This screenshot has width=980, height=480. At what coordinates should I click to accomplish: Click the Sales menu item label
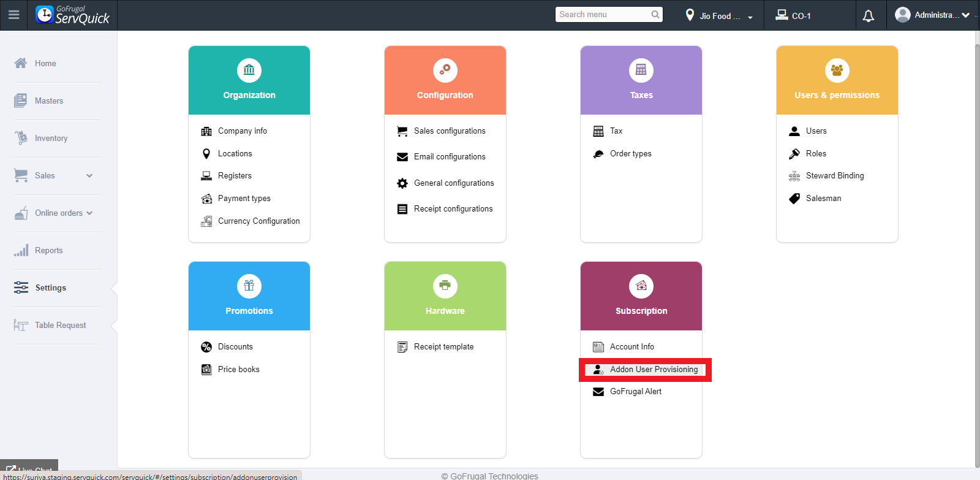tap(45, 176)
